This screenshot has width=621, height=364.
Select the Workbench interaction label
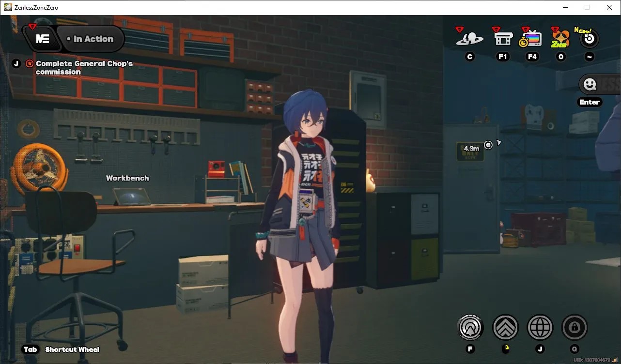[127, 178]
